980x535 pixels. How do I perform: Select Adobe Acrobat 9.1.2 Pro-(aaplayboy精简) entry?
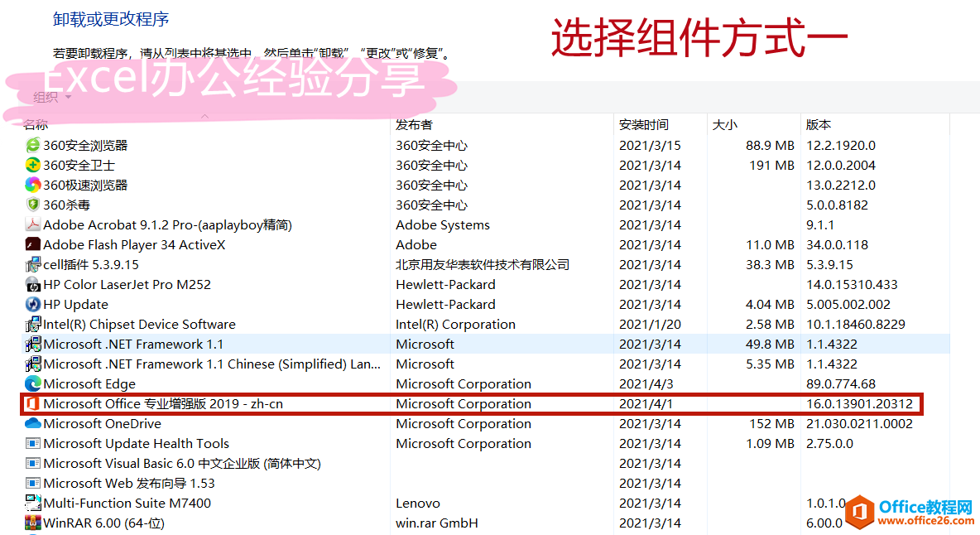tap(167, 225)
